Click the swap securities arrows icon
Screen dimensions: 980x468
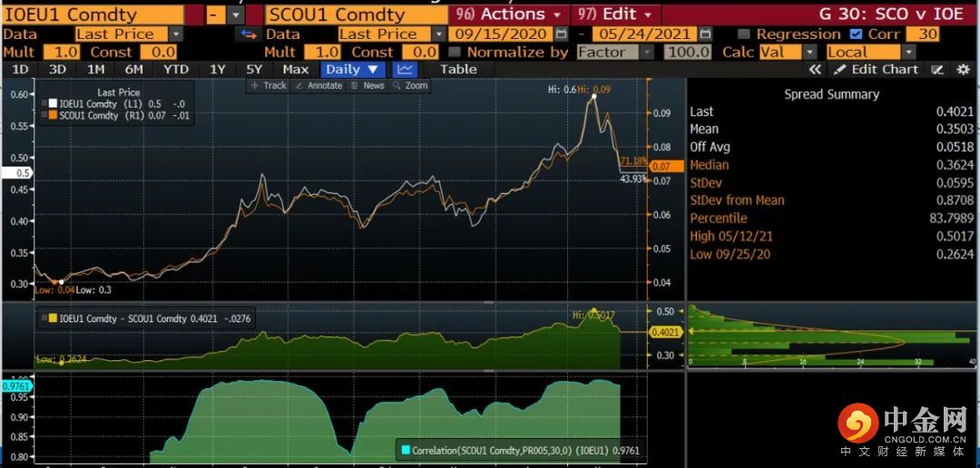pyautogui.click(x=249, y=34)
